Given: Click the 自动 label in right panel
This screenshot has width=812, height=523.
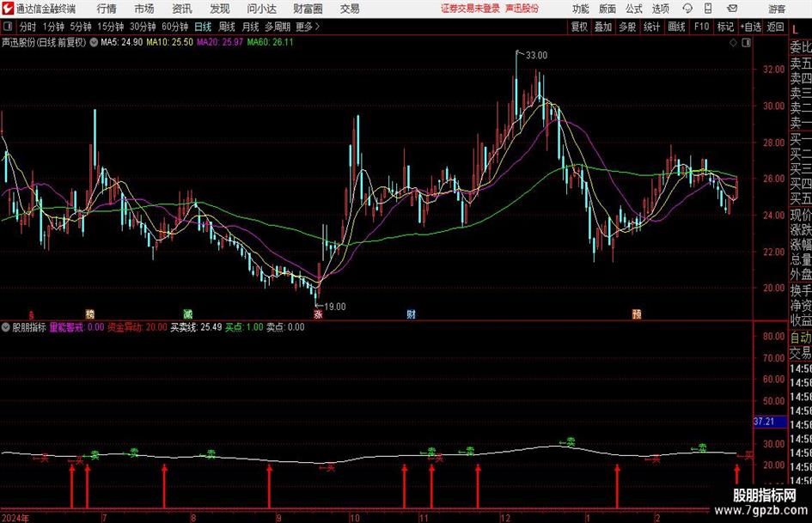Looking at the screenshot, I should click(801, 338).
